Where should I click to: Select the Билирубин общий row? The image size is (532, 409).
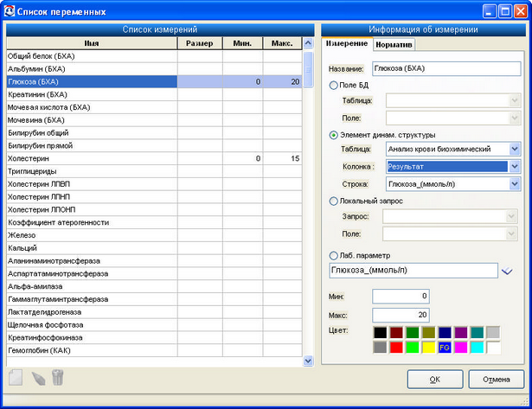(x=154, y=132)
